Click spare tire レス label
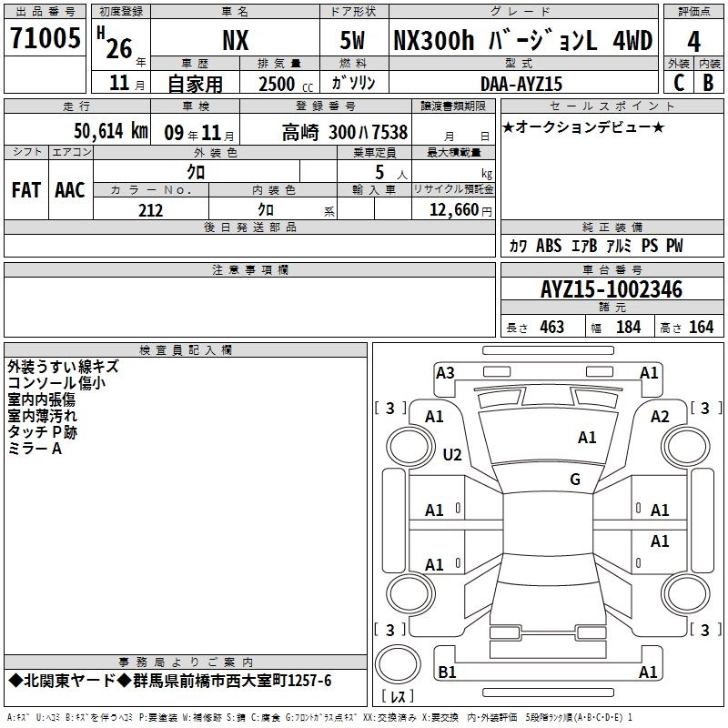Image resolution: width=728 pixels, height=728 pixels. (x=398, y=696)
